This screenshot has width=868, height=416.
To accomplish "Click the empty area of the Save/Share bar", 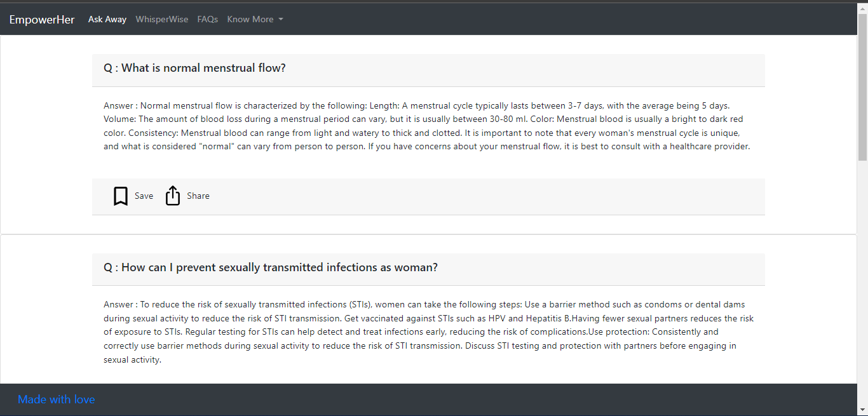I will [x=483, y=196].
